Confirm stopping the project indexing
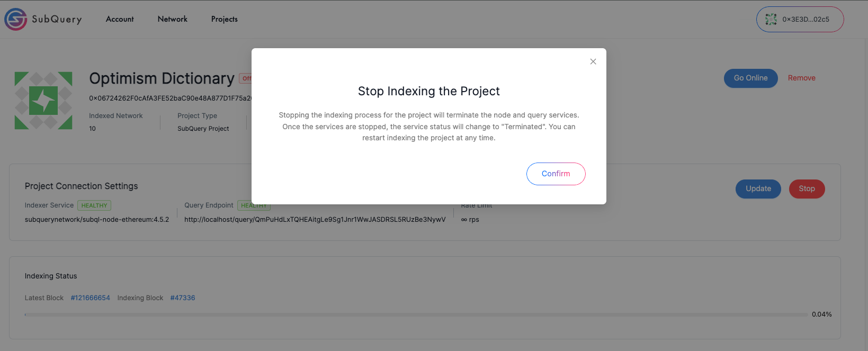 point(556,174)
